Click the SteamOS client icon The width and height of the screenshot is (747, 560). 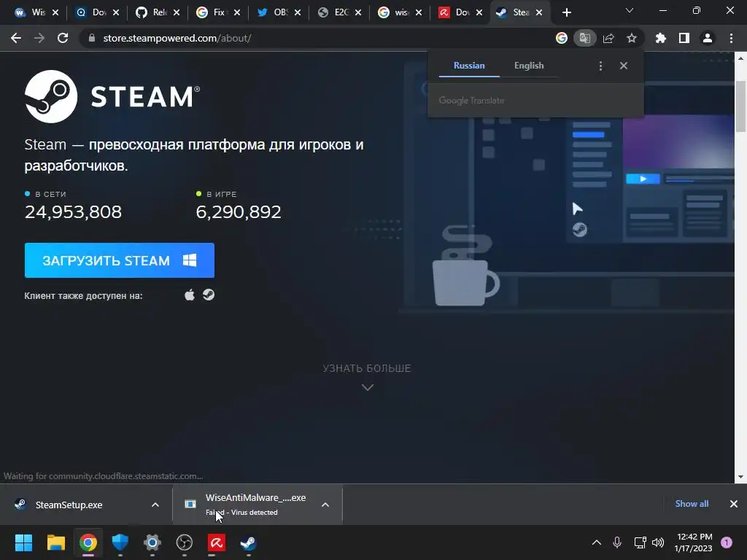[x=209, y=295]
